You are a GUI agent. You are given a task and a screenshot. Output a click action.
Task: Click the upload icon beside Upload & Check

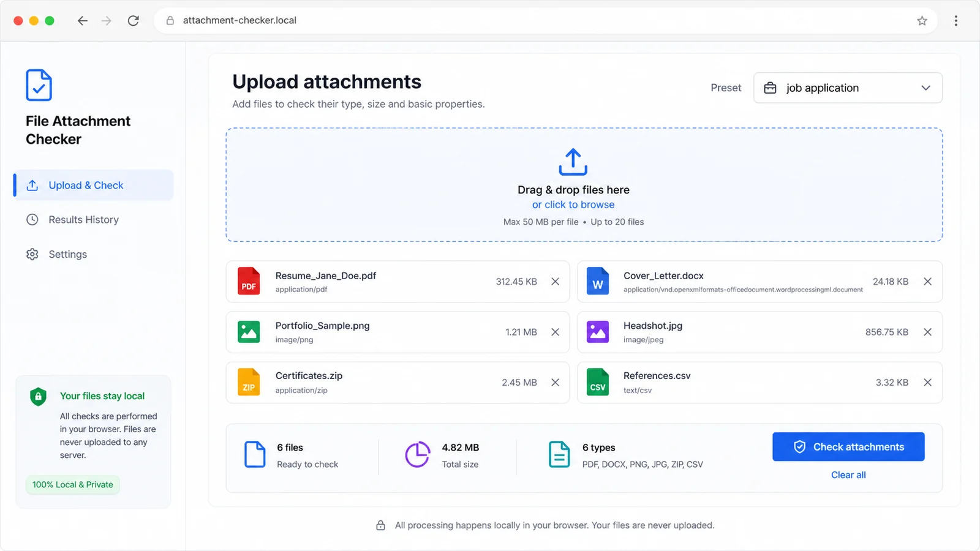pyautogui.click(x=32, y=185)
